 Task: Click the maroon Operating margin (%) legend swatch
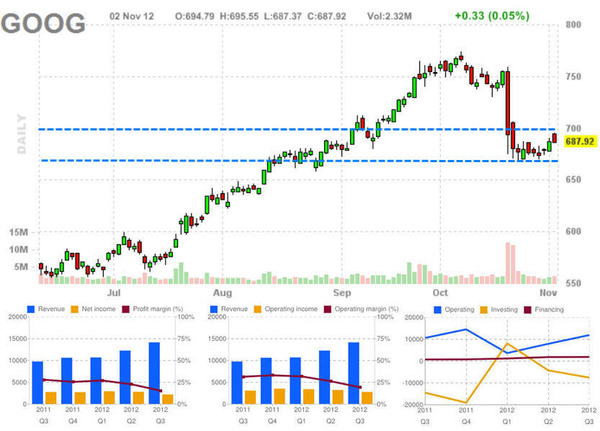click(x=328, y=309)
